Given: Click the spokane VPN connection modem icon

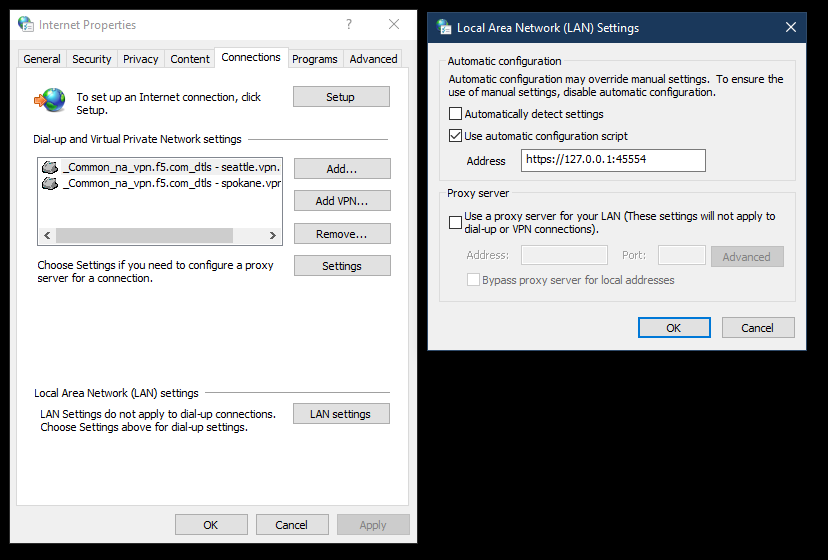Looking at the screenshot, I should click(50, 183).
